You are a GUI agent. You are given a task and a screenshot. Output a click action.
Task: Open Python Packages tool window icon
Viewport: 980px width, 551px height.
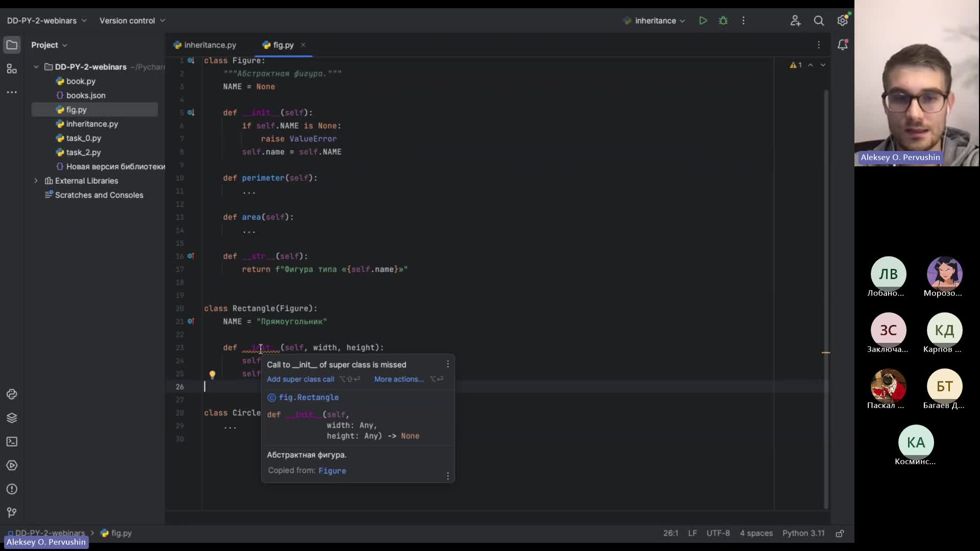coord(12,394)
